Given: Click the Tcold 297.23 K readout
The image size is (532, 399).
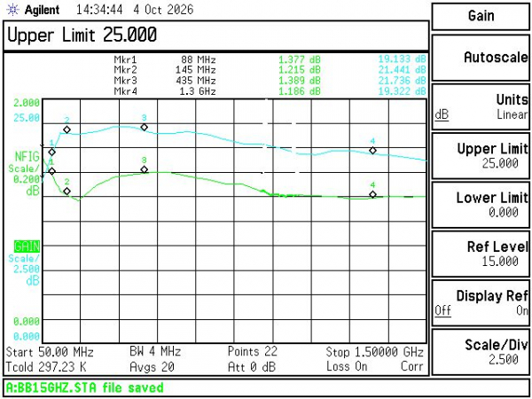Looking at the screenshot, I should 46,367.
